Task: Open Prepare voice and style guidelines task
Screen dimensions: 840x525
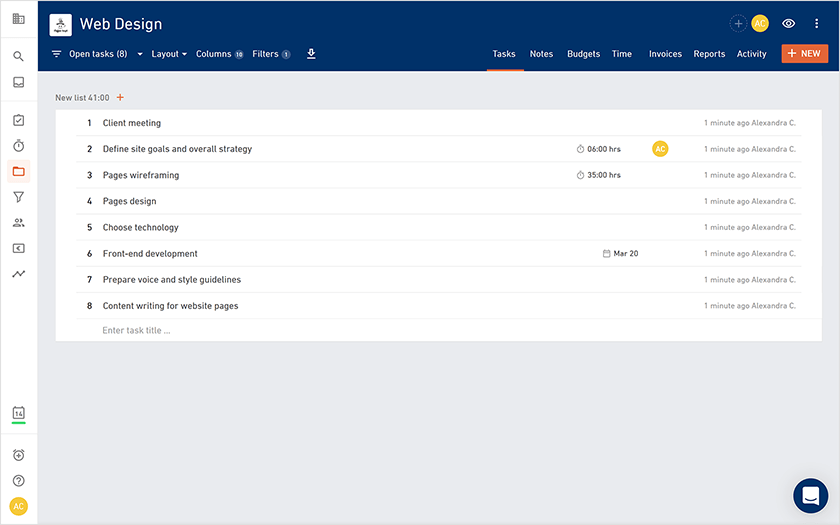Action: coord(172,280)
